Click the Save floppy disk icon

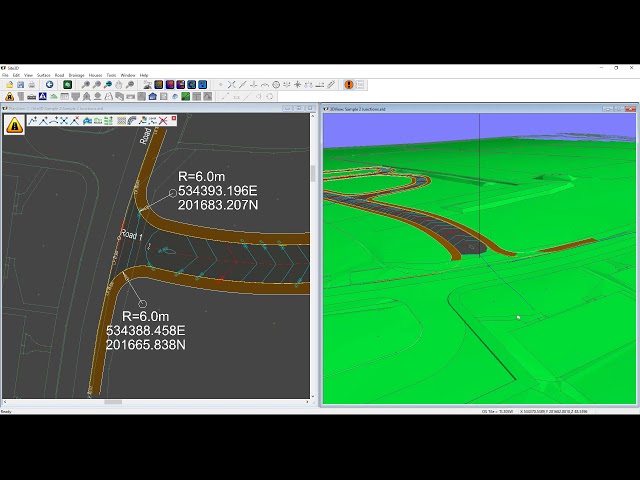coord(20,85)
